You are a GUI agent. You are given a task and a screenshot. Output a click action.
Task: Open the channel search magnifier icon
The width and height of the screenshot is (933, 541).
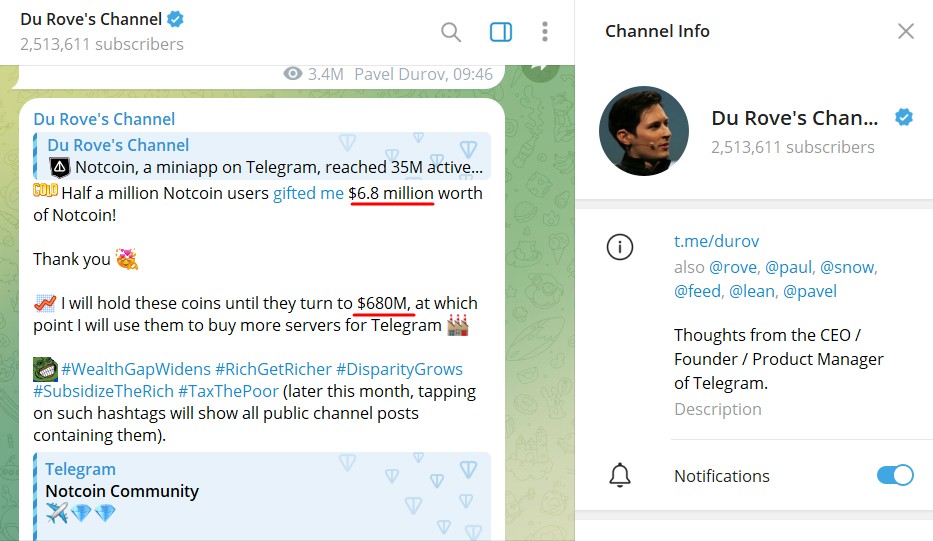(x=451, y=32)
